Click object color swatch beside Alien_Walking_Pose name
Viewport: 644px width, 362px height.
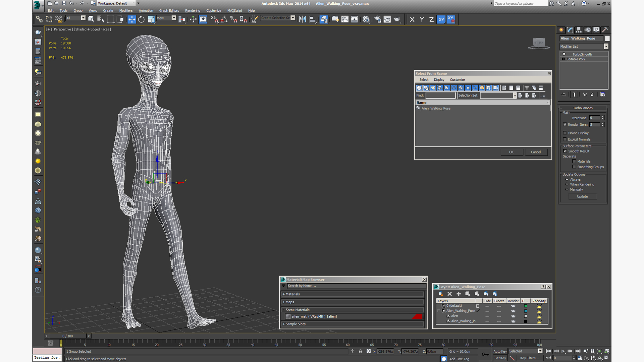click(607, 38)
